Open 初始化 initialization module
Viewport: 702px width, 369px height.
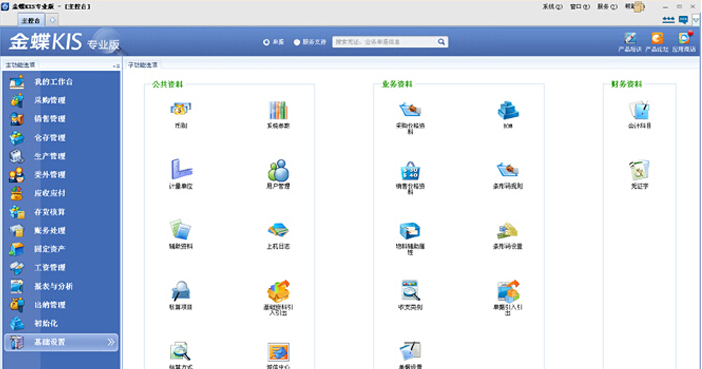[x=62, y=323]
